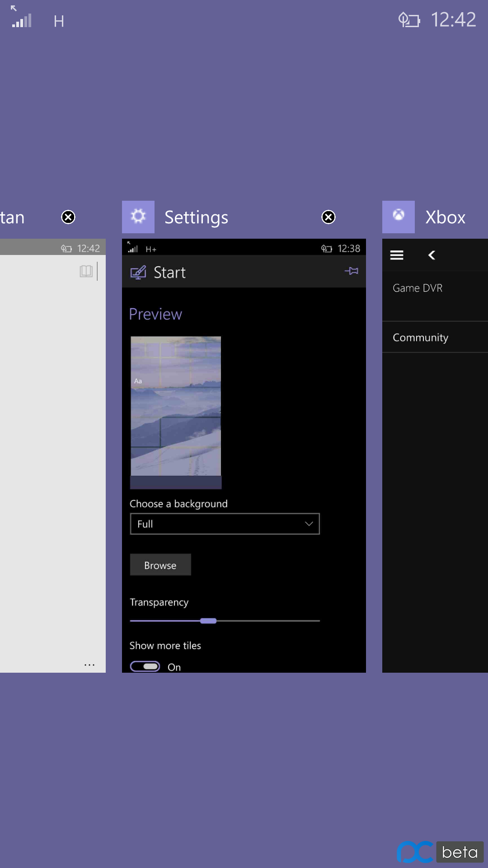Tap the Xbox app title
The image size is (488, 868).
446,218
